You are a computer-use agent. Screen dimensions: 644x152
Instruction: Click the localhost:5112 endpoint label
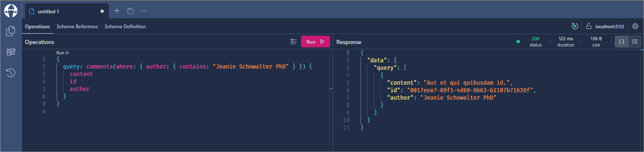610,27
